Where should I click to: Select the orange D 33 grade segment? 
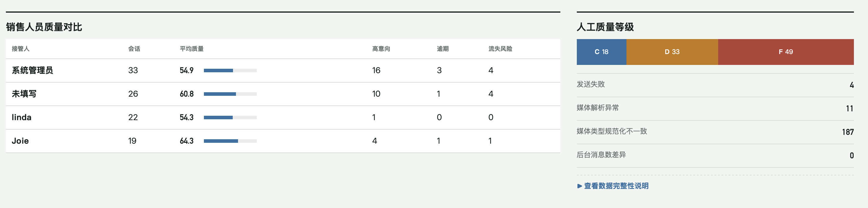pyautogui.click(x=672, y=52)
